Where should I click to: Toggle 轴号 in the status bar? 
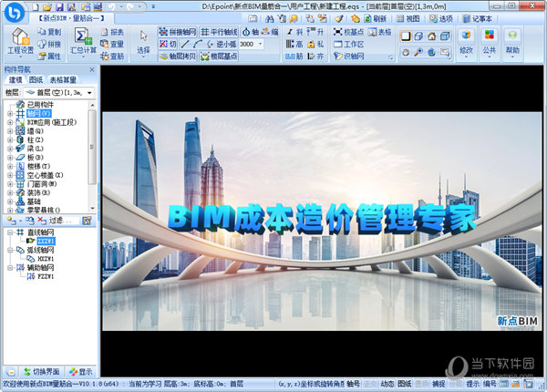(354, 384)
